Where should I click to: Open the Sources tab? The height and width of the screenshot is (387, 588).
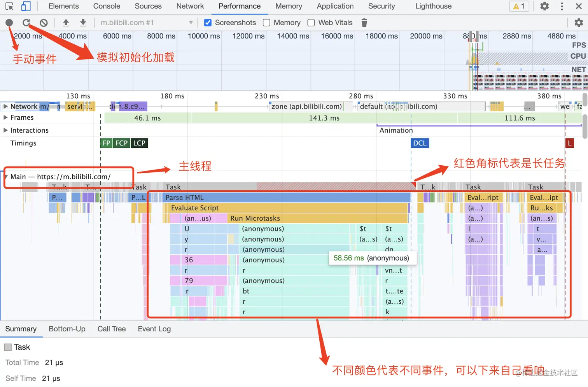point(148,6)
